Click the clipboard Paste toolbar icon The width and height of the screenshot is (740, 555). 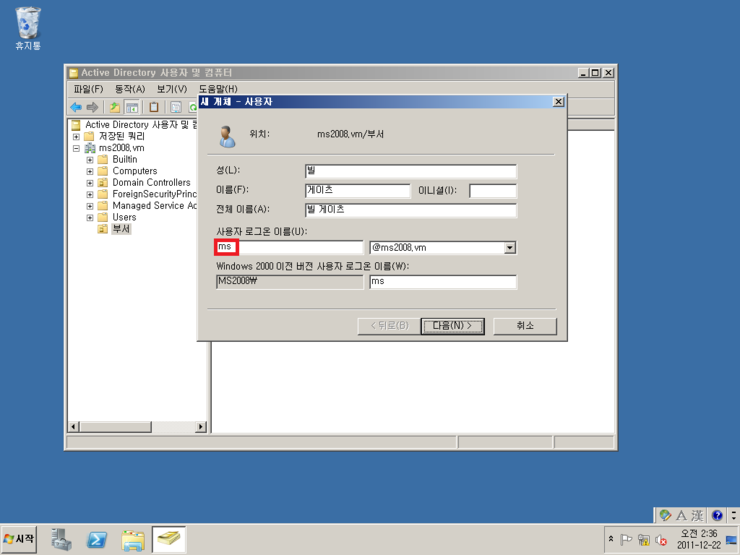153,107
